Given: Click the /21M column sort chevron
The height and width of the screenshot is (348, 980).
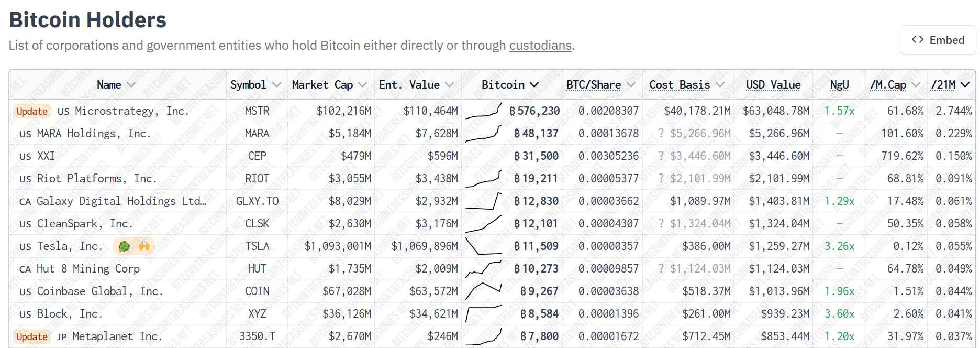Looking at the screenshot, I should [x=965, y=85].
